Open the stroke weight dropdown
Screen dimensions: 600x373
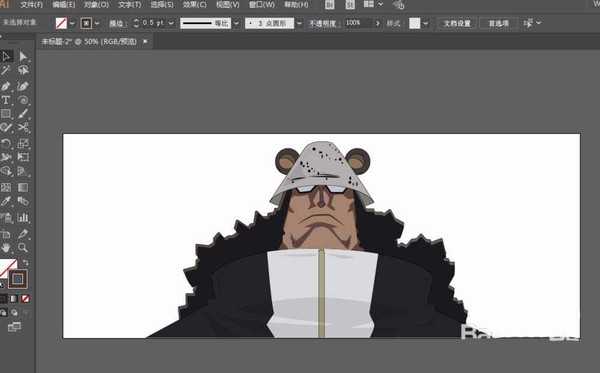tap(171, 23)
